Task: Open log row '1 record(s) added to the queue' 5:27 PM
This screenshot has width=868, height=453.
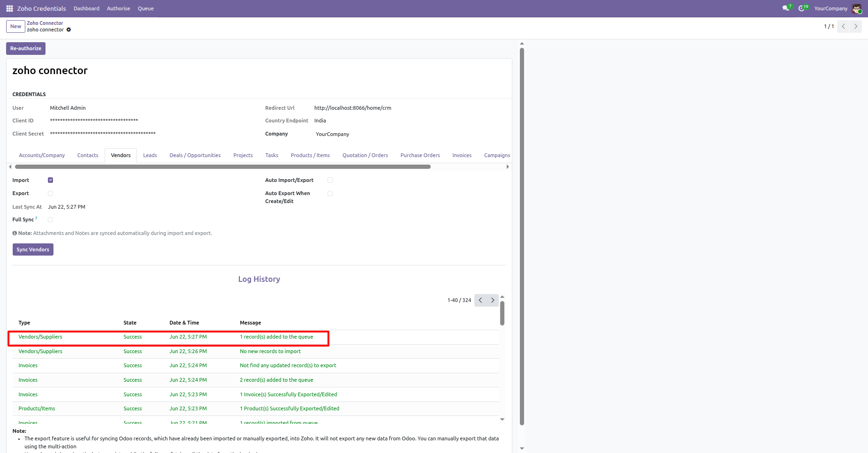Action: point(255,337)
